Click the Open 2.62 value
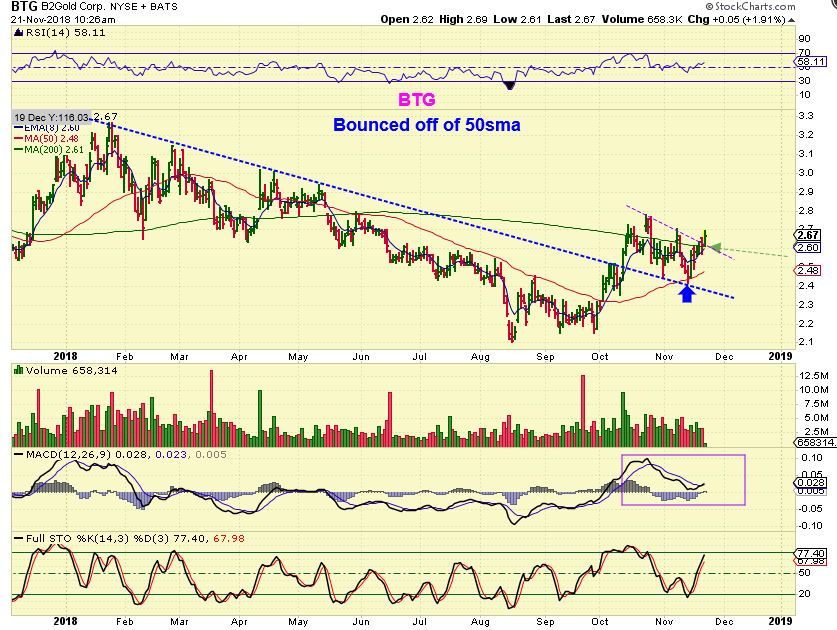837x630 pixels. [407, 20]
